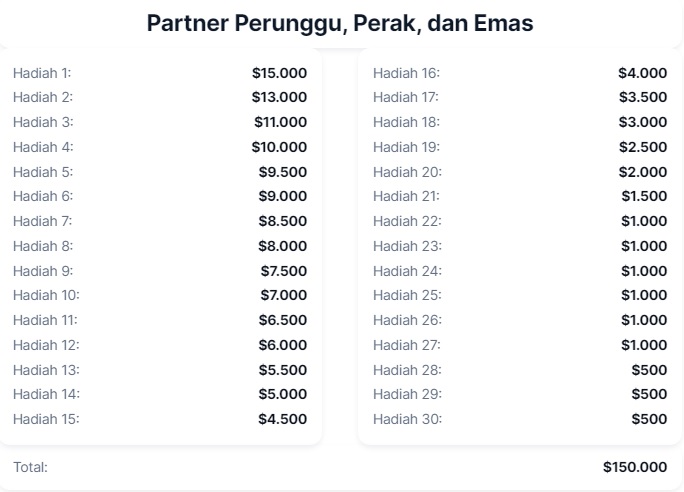This screenshot has height=492, width=684.
Task: Click the Hadiah 4 label
Action: (43, 147)
